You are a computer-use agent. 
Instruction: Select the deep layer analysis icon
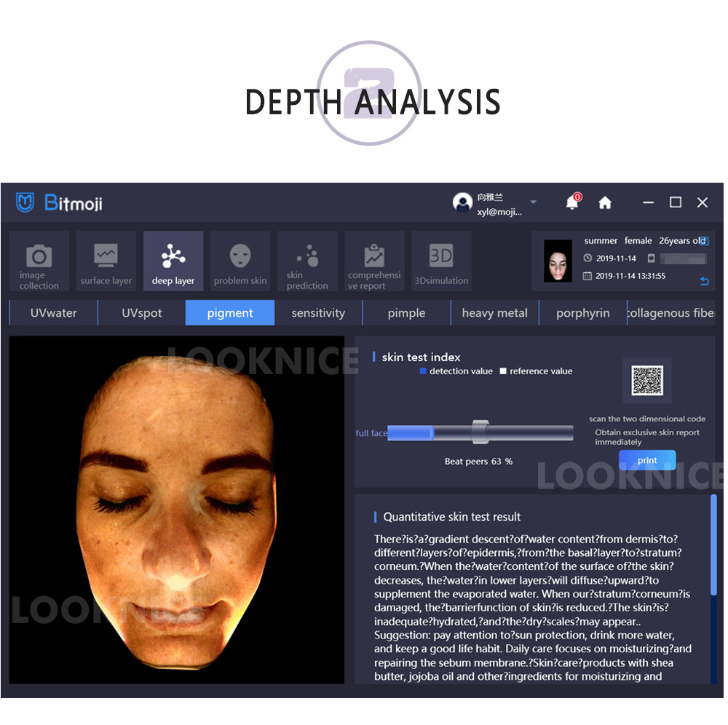(173, 261)
